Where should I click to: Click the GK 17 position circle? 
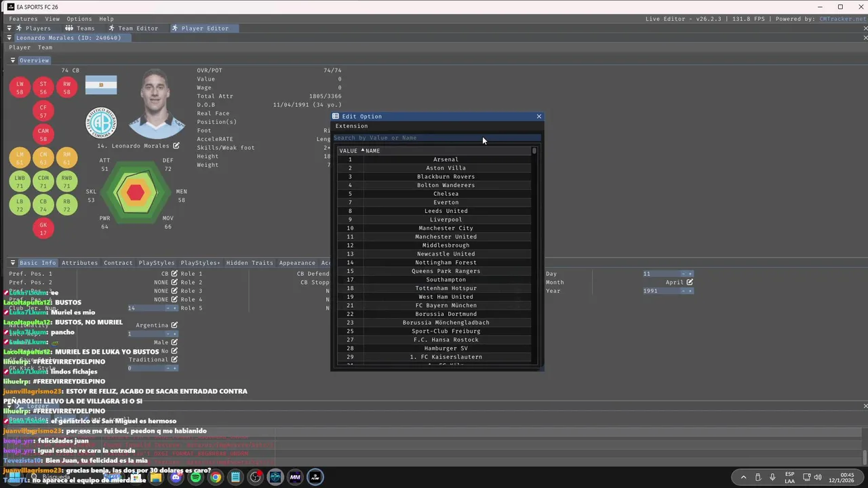(43, 228)
